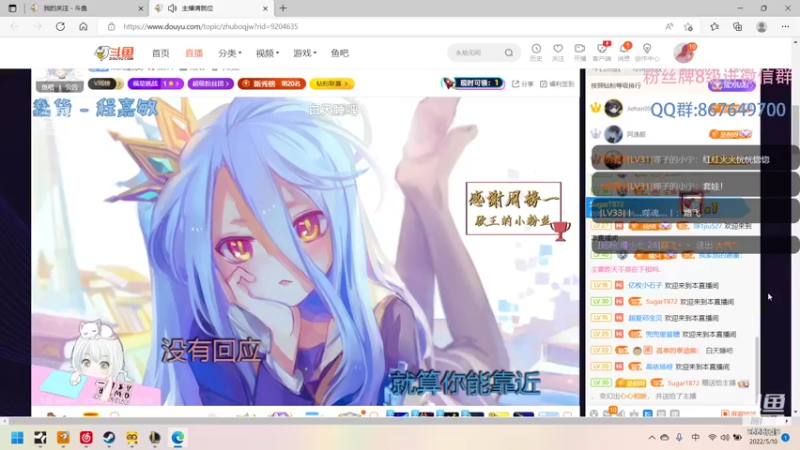
Task: Open the read aloud icon in address bar
Action: (x=669, y=27)
